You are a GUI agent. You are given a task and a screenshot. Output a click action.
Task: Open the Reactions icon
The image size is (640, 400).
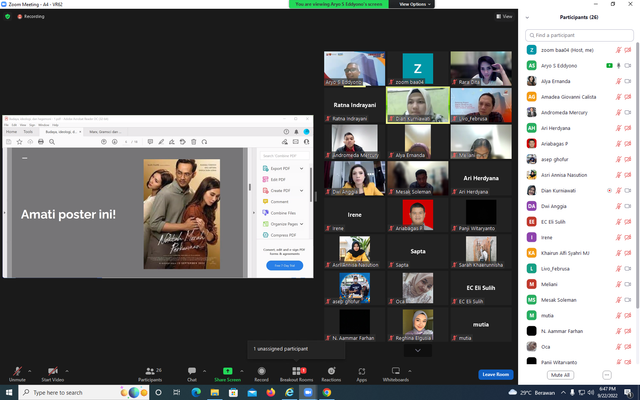pyautogui.click(x=331, y=371)
